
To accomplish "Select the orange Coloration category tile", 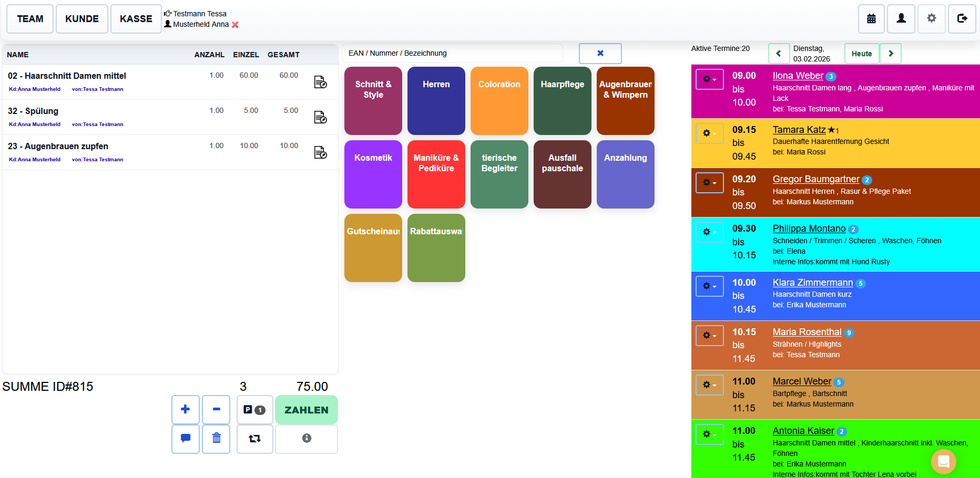I will 499,100.
